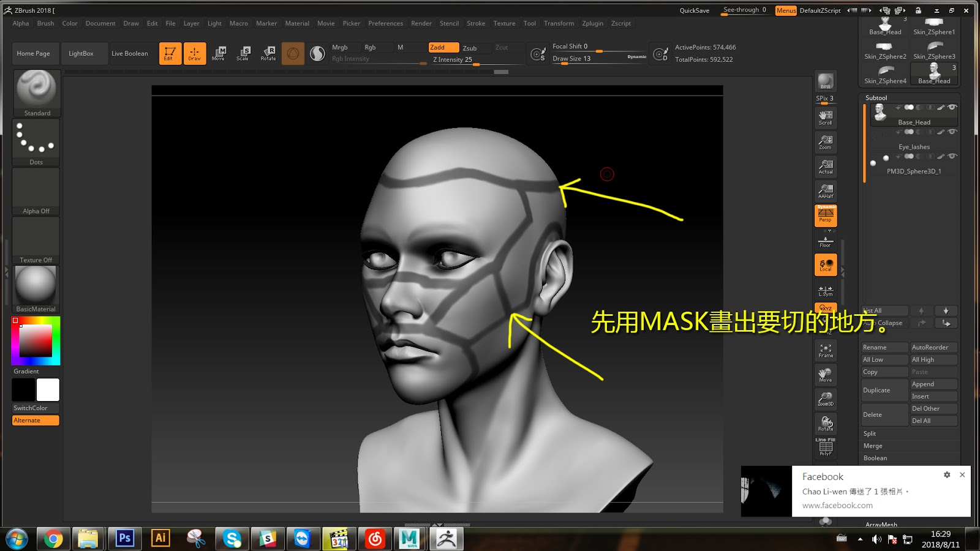
Task: Select the Draw mode button
Action: click(x=195, y=53)
